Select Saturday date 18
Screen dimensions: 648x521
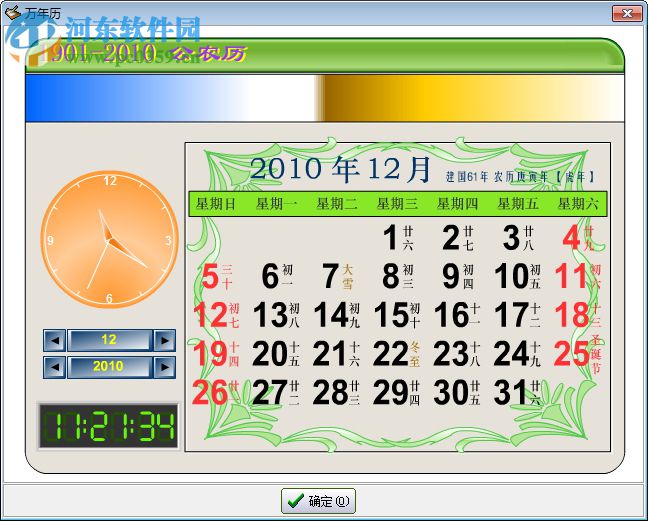[x=578, y=315]
